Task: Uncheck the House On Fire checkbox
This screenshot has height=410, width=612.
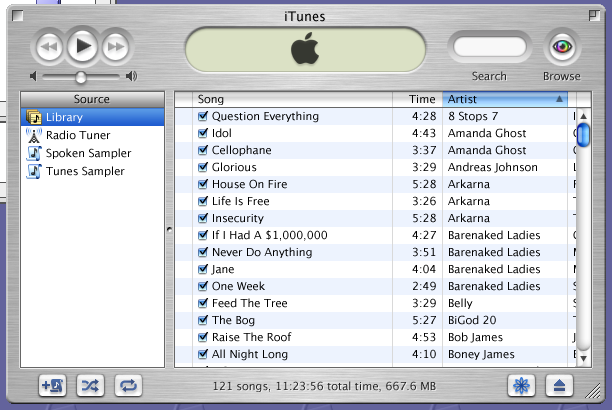Action: 203,184
